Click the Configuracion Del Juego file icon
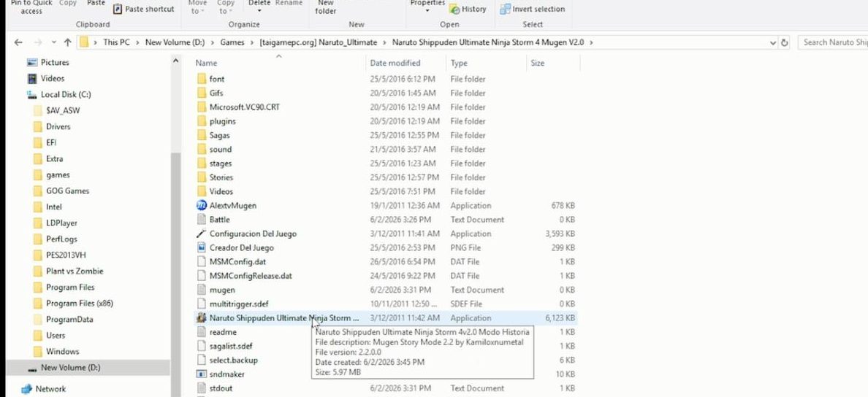The height and width of the screenshot is (397, 868). pyautogui.click(x=202, y=234)
